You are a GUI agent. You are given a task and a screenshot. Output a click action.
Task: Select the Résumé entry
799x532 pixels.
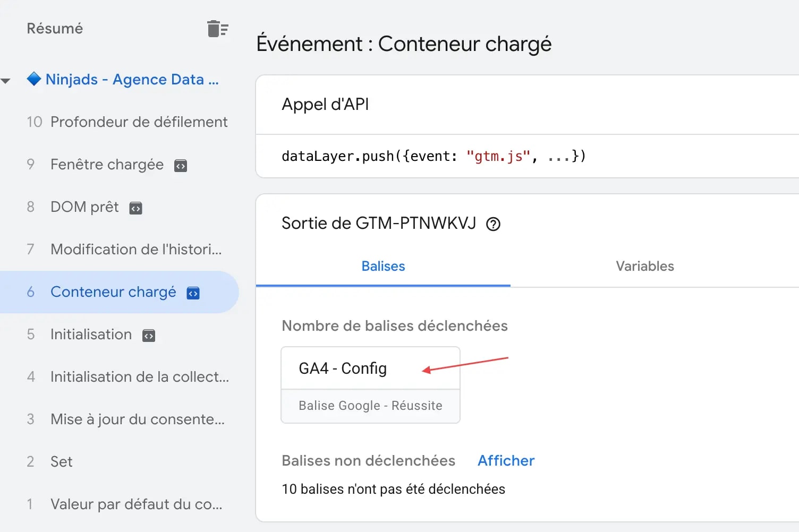tap(55, 28)
